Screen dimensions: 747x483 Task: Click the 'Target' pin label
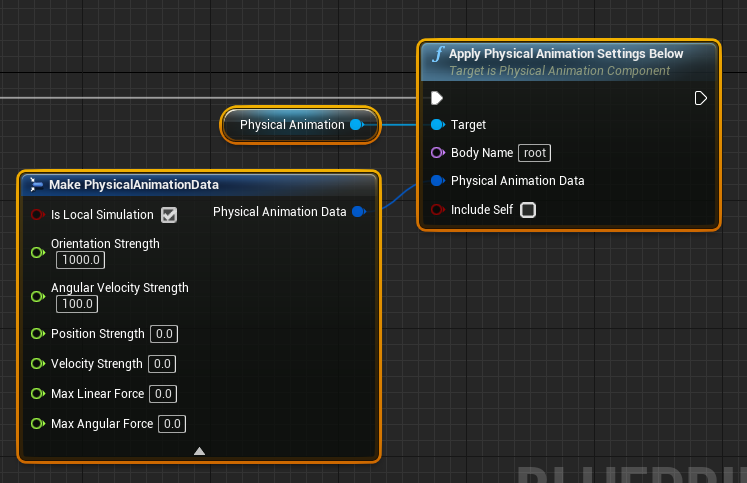click(x=468, y=125)
